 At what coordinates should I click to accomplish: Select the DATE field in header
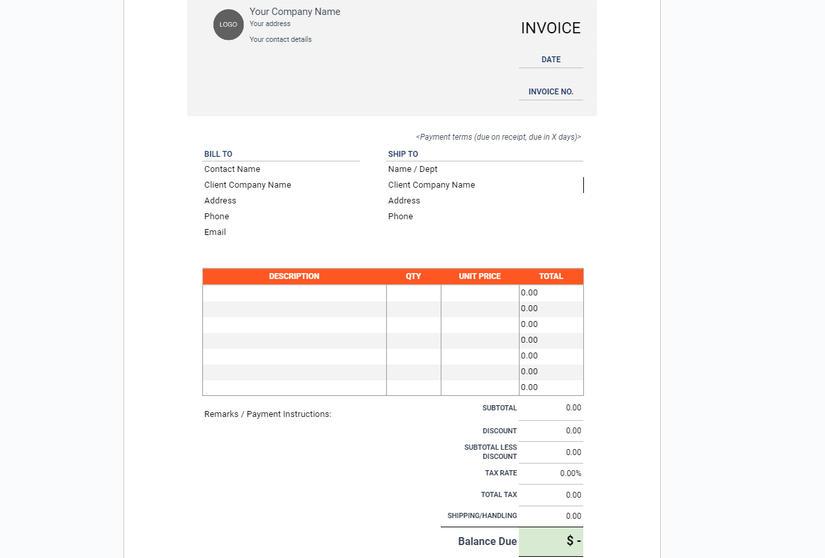551,60
